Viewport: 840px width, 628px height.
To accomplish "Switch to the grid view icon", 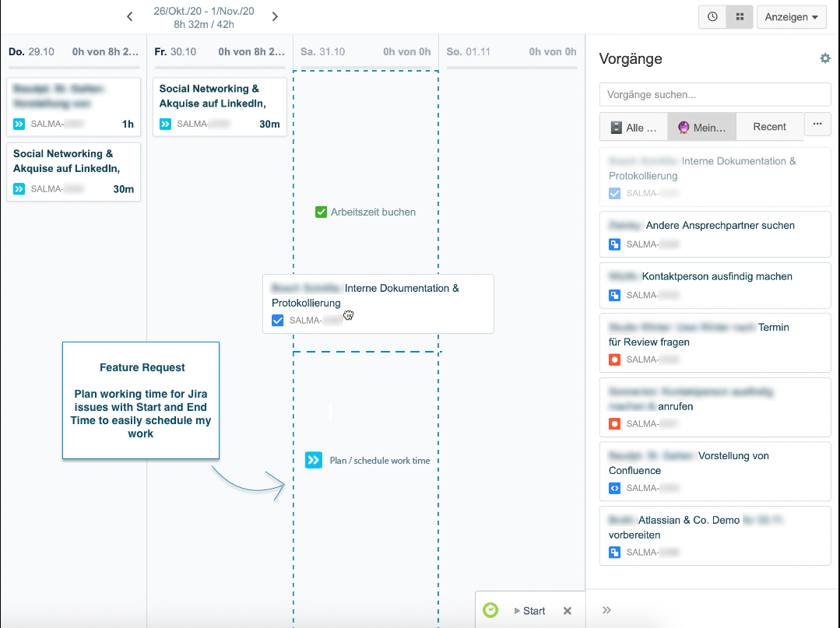I will click(x=740, y=17).
